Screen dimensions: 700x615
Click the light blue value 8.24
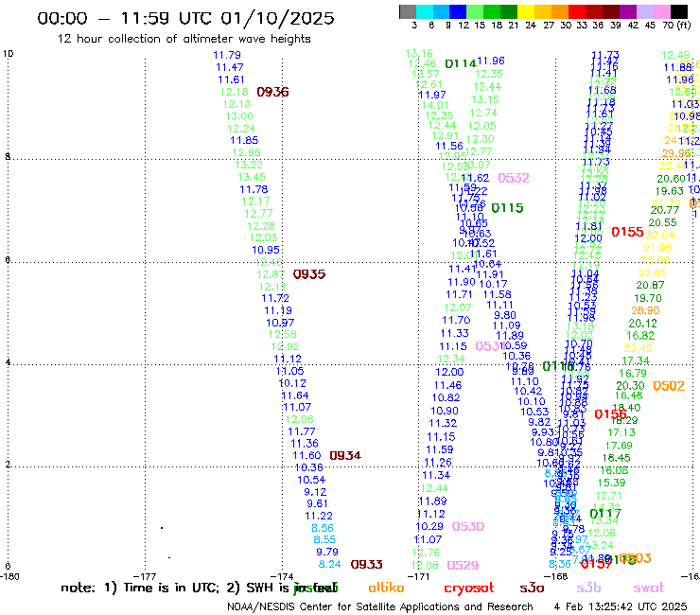point(329,565)
